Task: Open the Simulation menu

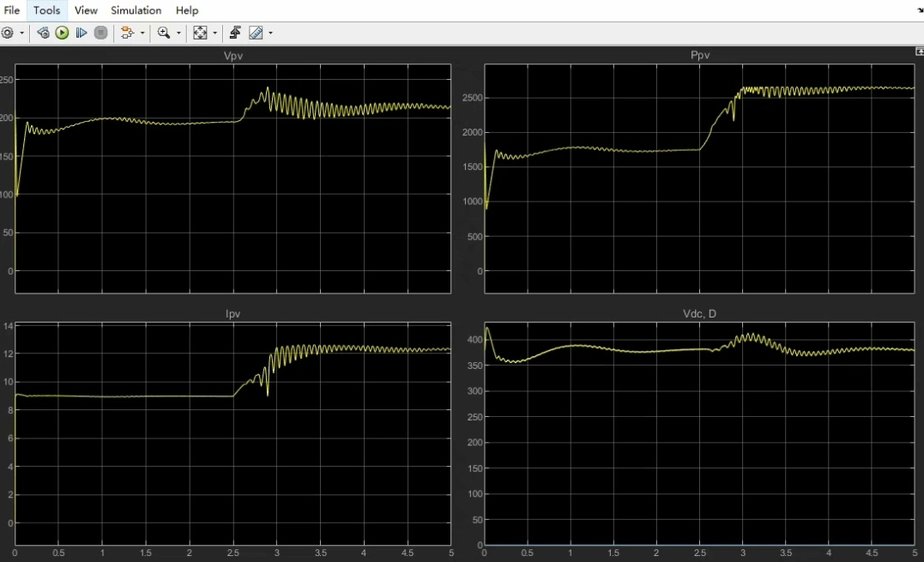Action: tap(136, 10)
